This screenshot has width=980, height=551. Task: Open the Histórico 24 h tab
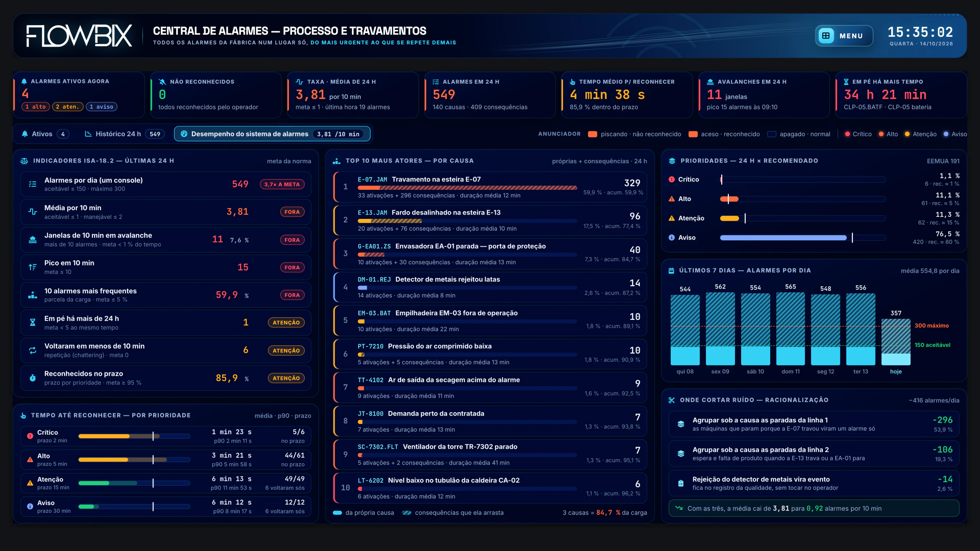pyautogui.click(x=124, y=134)
